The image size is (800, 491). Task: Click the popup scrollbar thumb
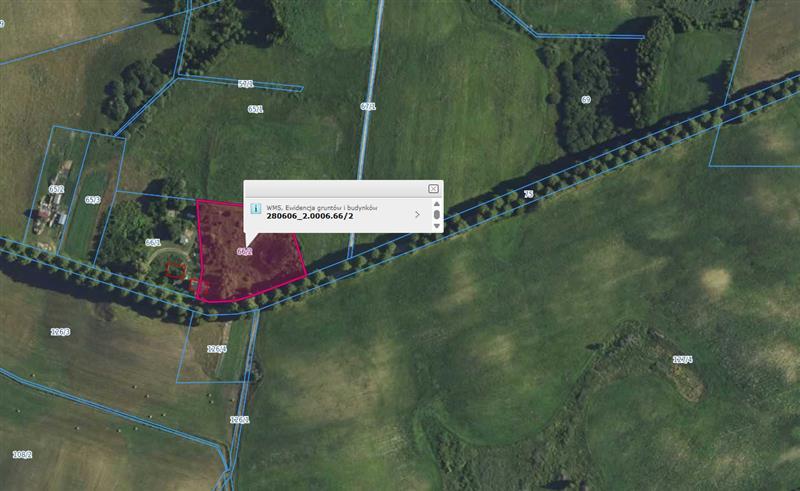(436, 214)
